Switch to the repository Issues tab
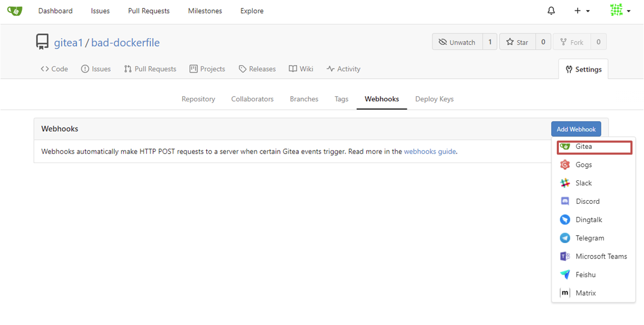 [96, 69]
